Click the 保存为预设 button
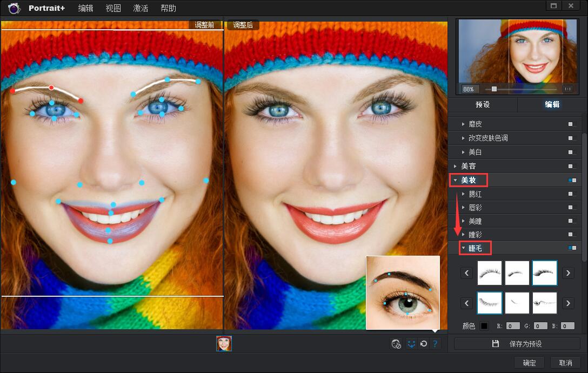 (517, 344)
